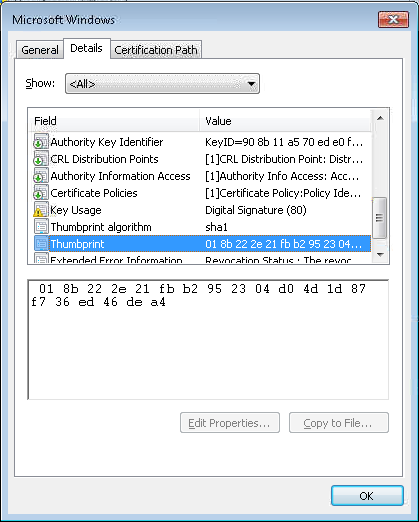
Task: Click the Thumbprint algorithm property icon
Action: tap(41, 227)
